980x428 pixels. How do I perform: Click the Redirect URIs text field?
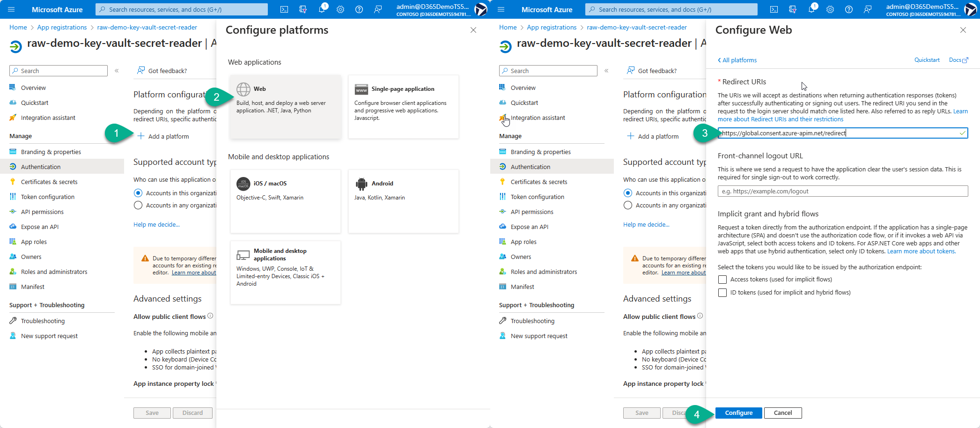[x=843, y=133]
